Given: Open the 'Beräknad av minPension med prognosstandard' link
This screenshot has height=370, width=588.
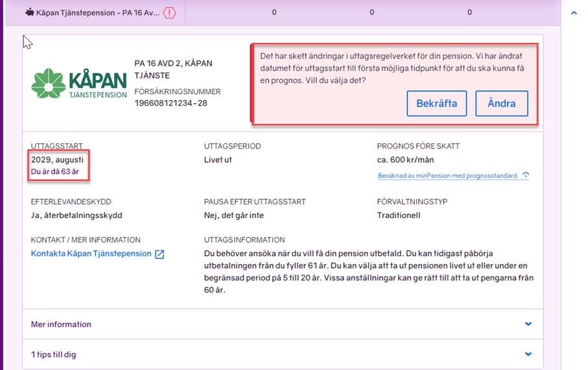Looking at the screenshot, I should pos(447,176).
